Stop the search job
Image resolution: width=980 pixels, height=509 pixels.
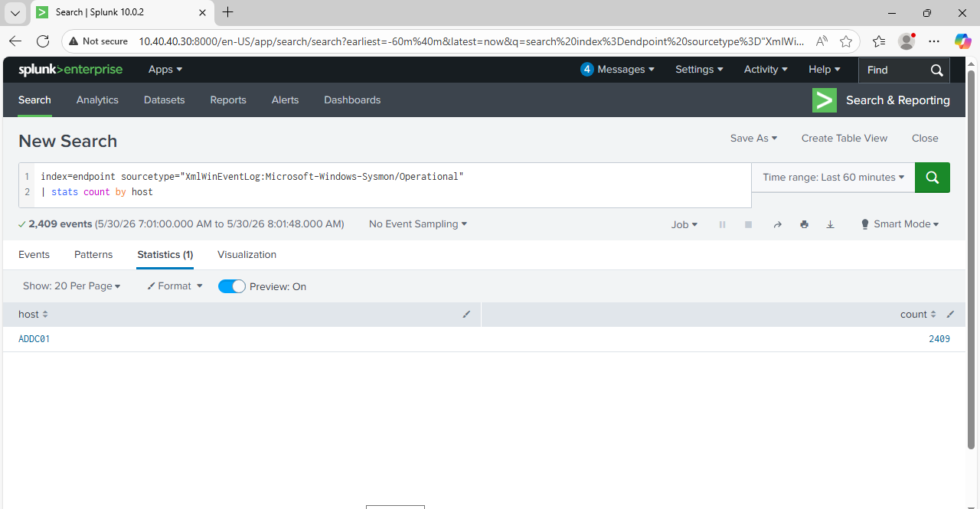749,224
